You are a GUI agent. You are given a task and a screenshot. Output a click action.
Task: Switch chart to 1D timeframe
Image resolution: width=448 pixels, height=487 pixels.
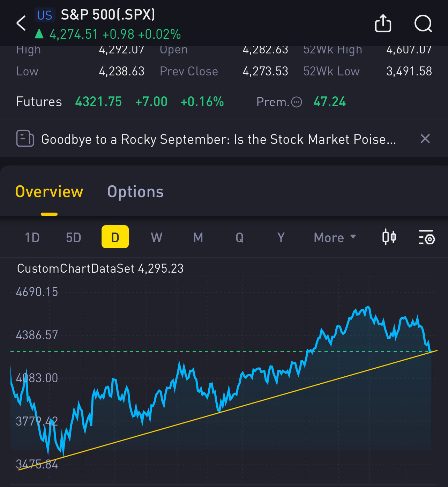(32, 237)
